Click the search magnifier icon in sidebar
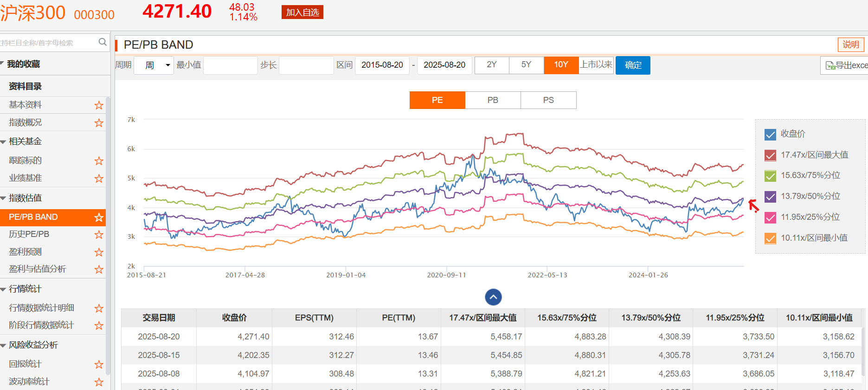 coord(103,42)
